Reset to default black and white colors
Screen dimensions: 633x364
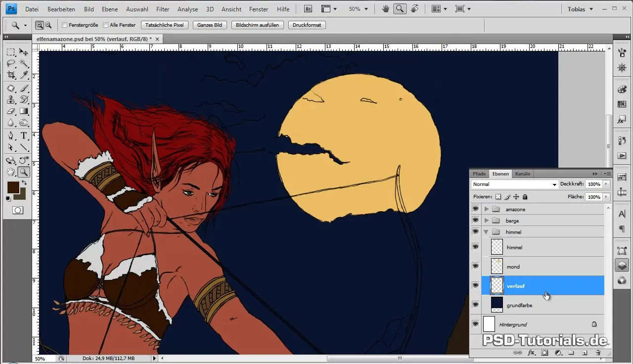click(8, 198)
